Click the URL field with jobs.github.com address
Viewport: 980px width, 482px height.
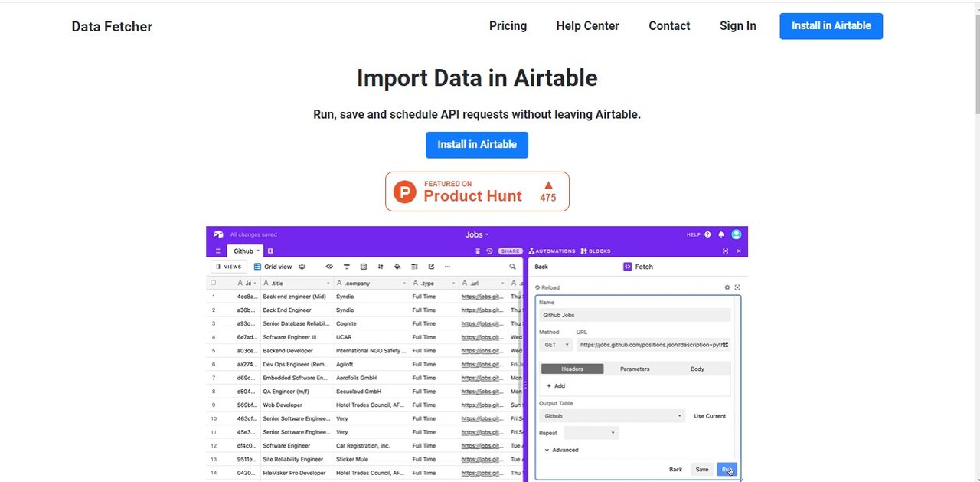click(x=654, y=345)
